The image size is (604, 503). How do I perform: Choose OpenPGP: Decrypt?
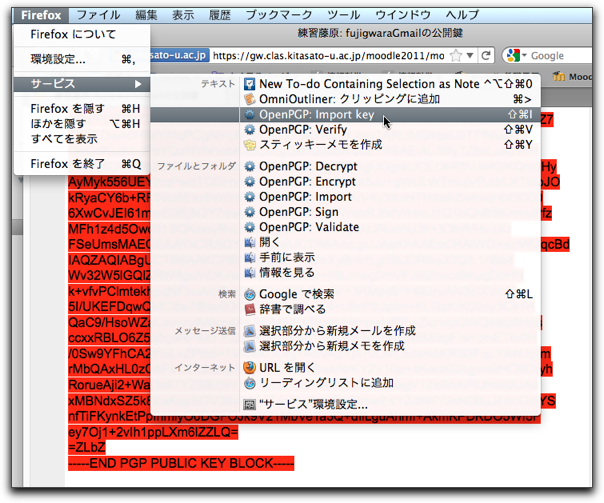390,166
